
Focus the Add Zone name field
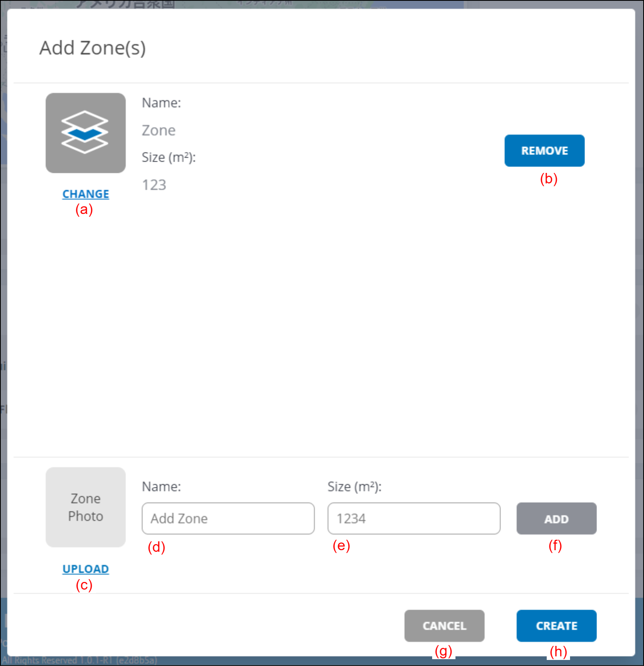[x=228, y=518]
